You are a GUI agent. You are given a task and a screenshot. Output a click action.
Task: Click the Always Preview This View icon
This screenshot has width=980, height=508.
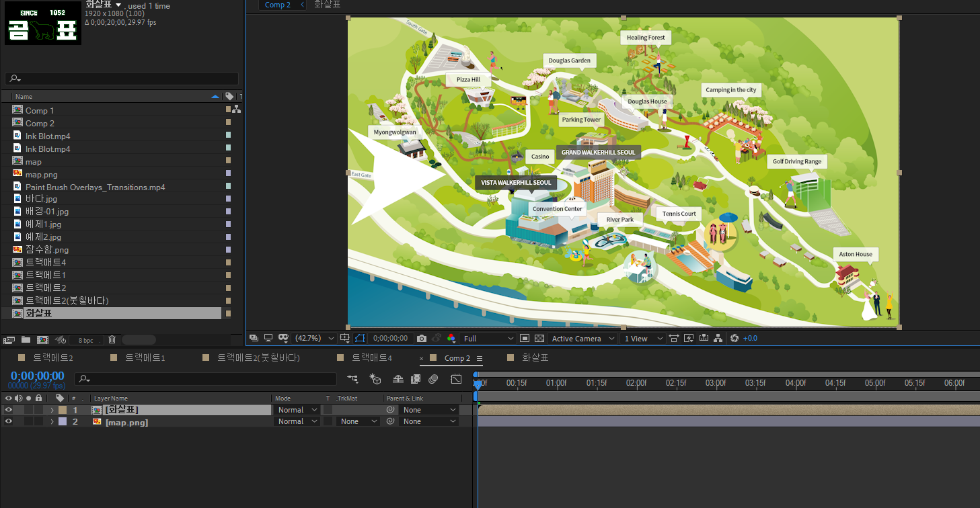pos(254,338)
